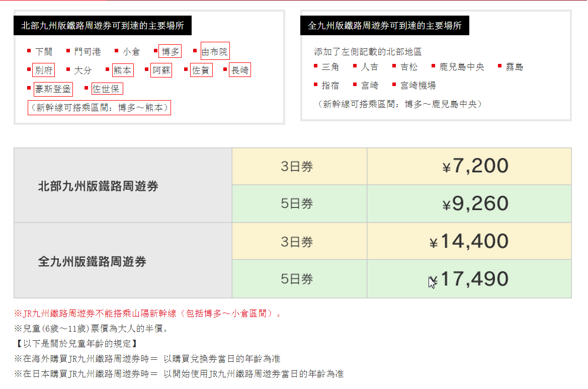The width and height of the screenshot is (588, 389).
Task: Click the boxed 別府 station name
Action: [44, 70]
